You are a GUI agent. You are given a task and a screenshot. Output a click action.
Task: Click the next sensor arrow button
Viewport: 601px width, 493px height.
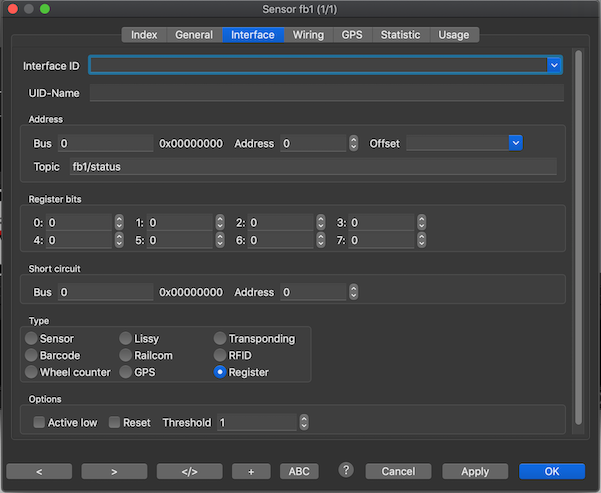click(114, 471)
